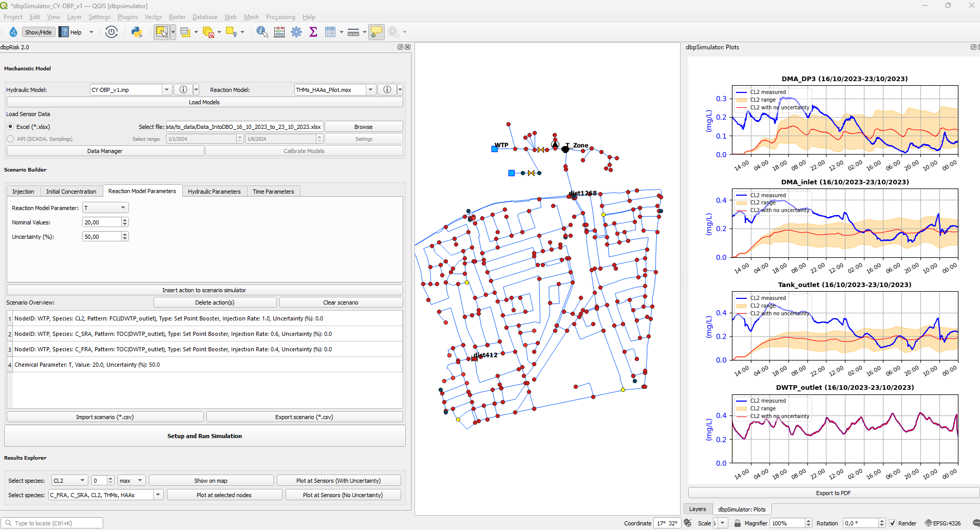
Task: Open the max statistic dropdown
Action: [131, 480]
